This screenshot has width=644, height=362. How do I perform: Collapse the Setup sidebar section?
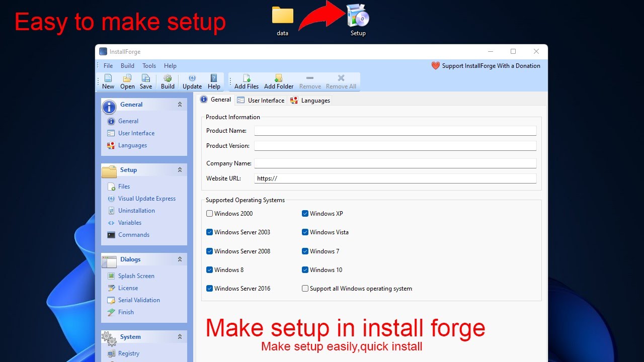pyautogui.click(x=180, y=170)
